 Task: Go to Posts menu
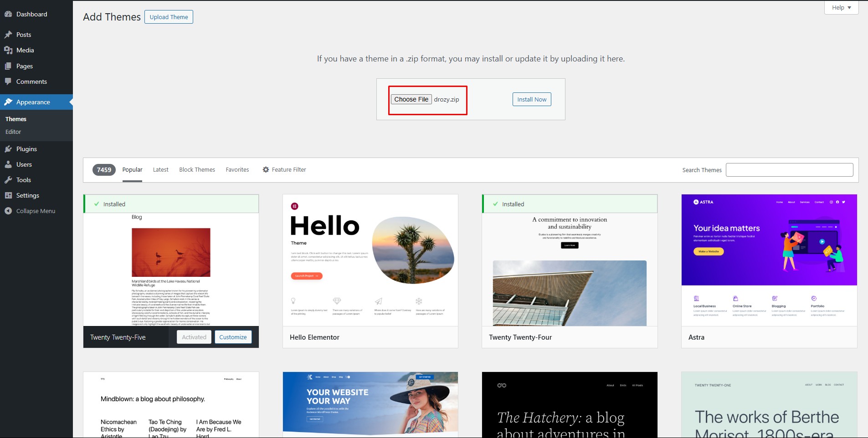click(x=36, y=35)
